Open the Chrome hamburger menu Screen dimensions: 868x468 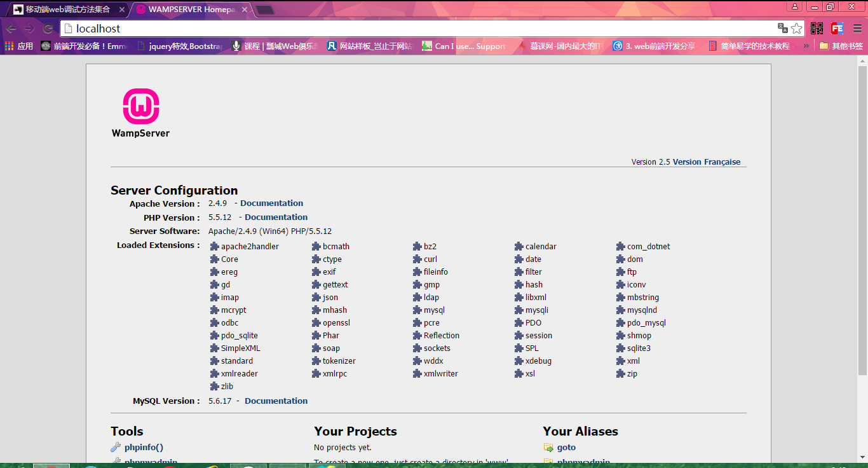857,29
